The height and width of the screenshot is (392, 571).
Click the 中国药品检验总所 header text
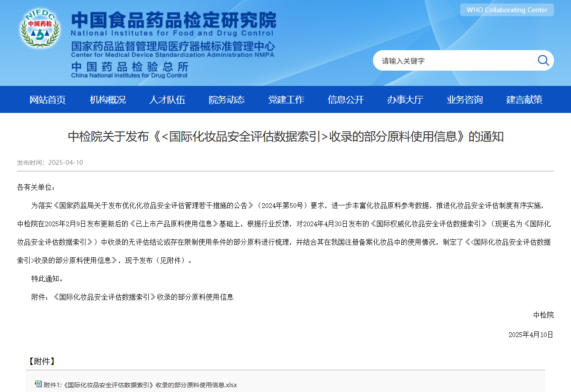[130, 67]
